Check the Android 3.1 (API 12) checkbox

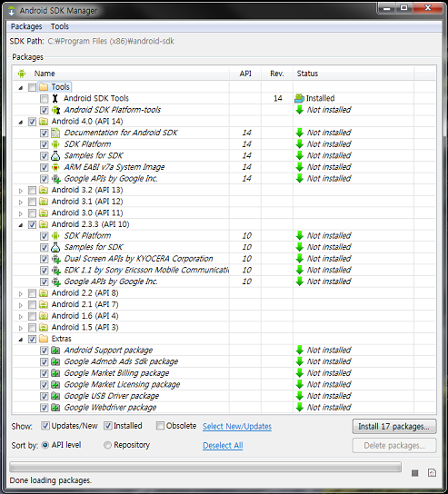click(x=32, y=202)
